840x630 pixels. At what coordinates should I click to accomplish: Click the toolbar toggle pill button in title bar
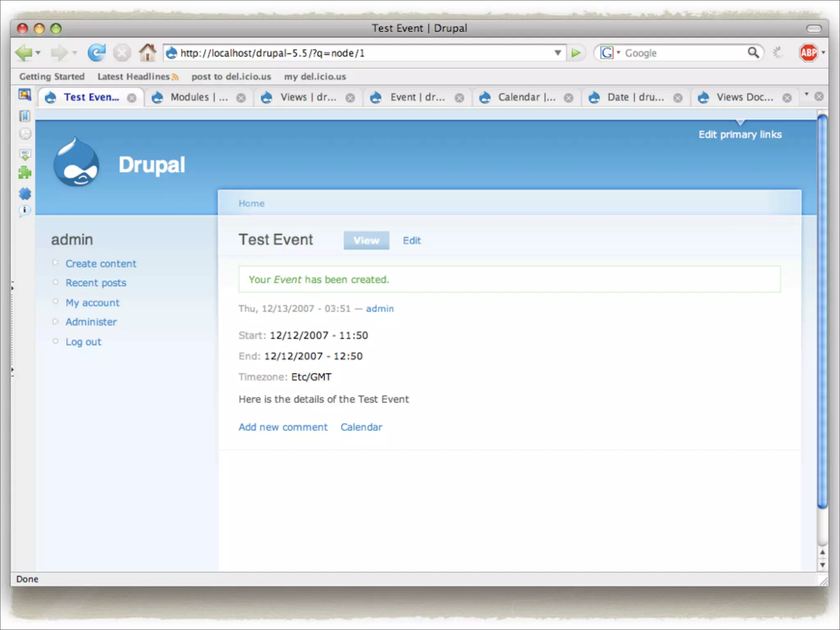[x=814, y=28]
